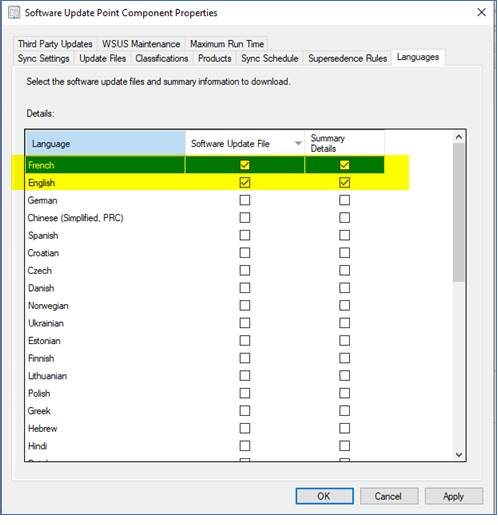The image size is (498, 525).
Task: Check Spanish Summary Details checkbox
Action: [344, 235]
